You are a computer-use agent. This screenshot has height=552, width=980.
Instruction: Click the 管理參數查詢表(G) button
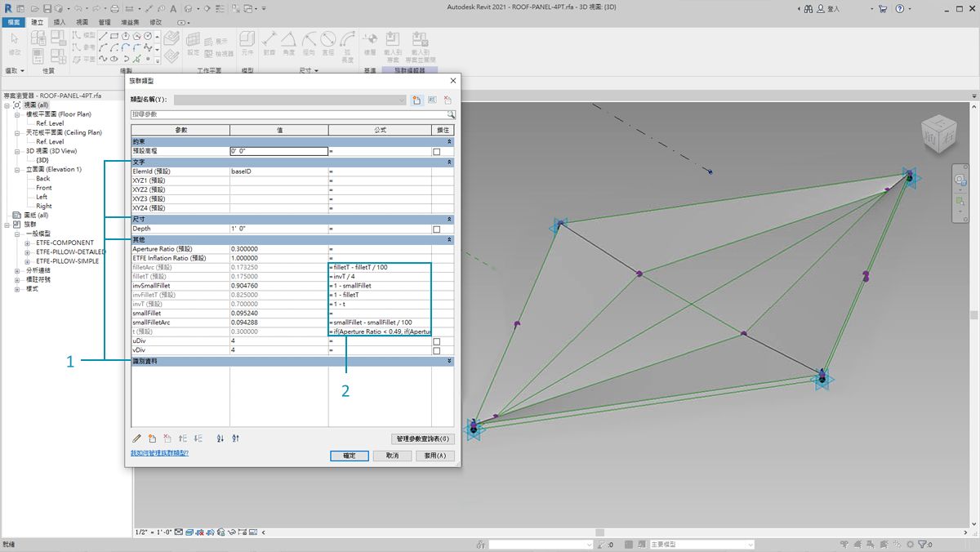[421, 438]
